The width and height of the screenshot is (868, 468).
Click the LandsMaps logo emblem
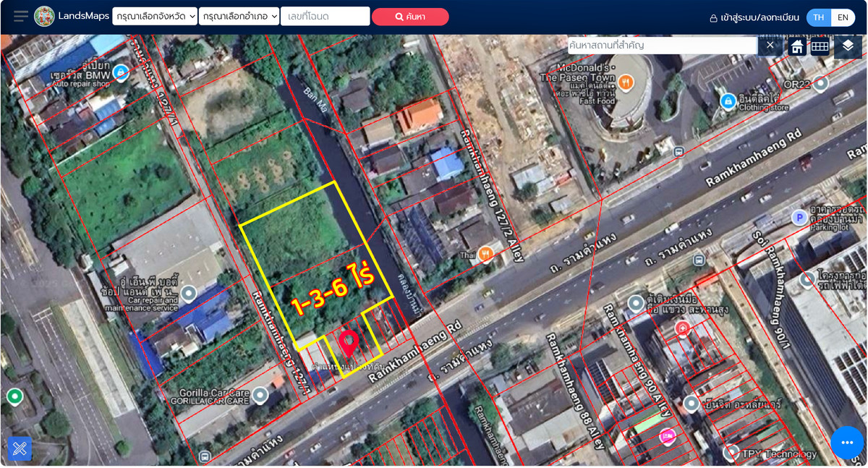click(45, 16)
